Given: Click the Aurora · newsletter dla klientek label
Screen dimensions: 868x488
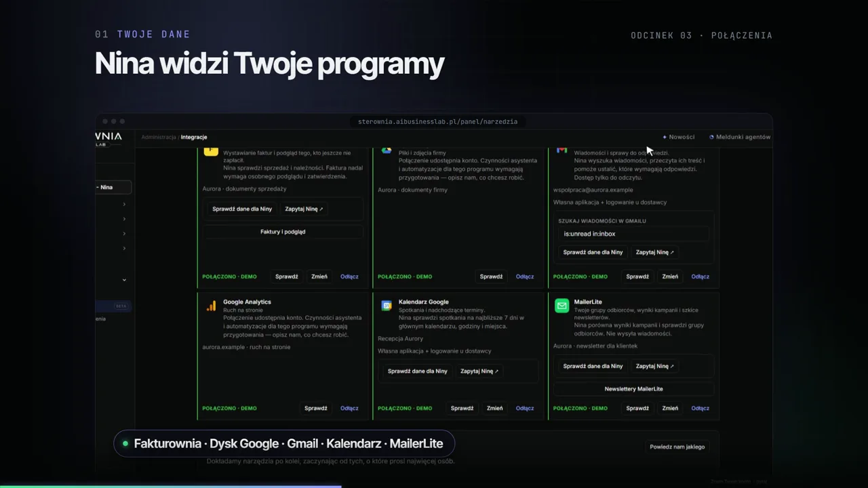Looking at the screenshot, I should click(595, 346).
